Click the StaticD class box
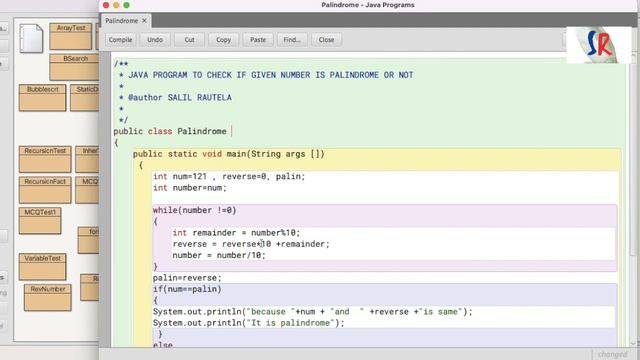This screenshot has height=360, width=640. [84, 98]
